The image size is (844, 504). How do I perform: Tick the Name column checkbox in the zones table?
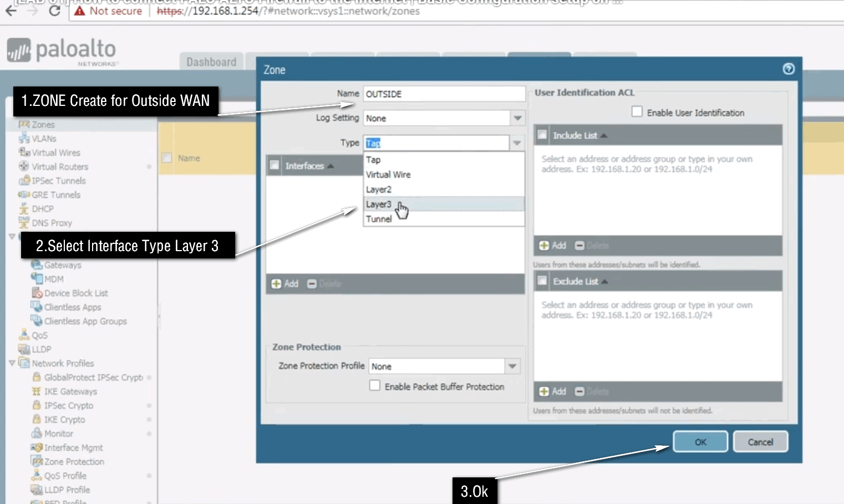[x=166, y=158]
